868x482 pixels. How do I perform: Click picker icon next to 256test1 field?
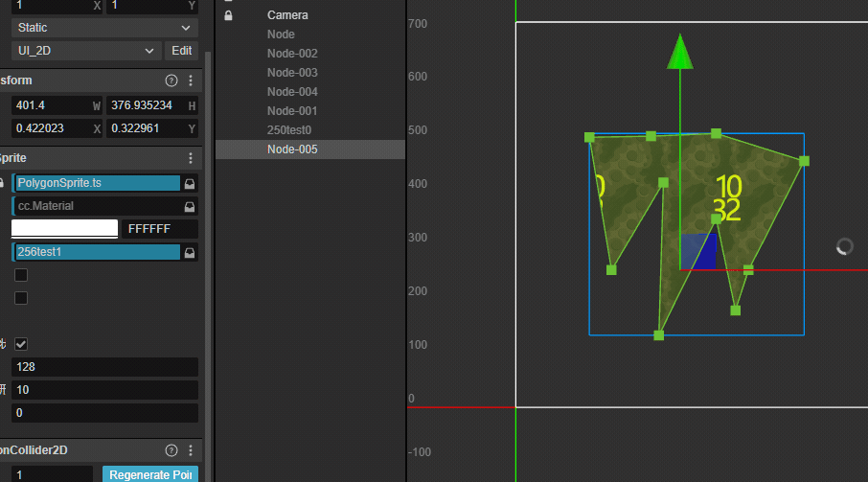pyautogui.click(x=190, y=252)
